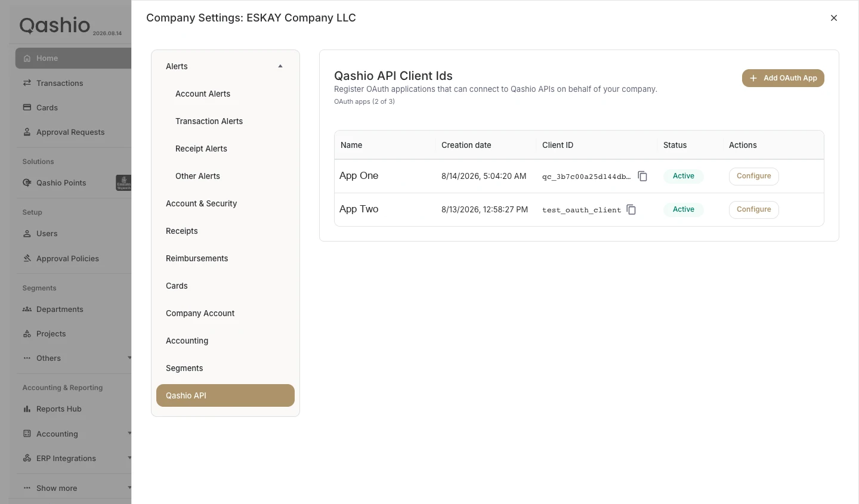This screenshot has height=504, width=859.
Task: Collapse the Alerts section arrow
Action: pyautogui.click(x=280, y=66)
